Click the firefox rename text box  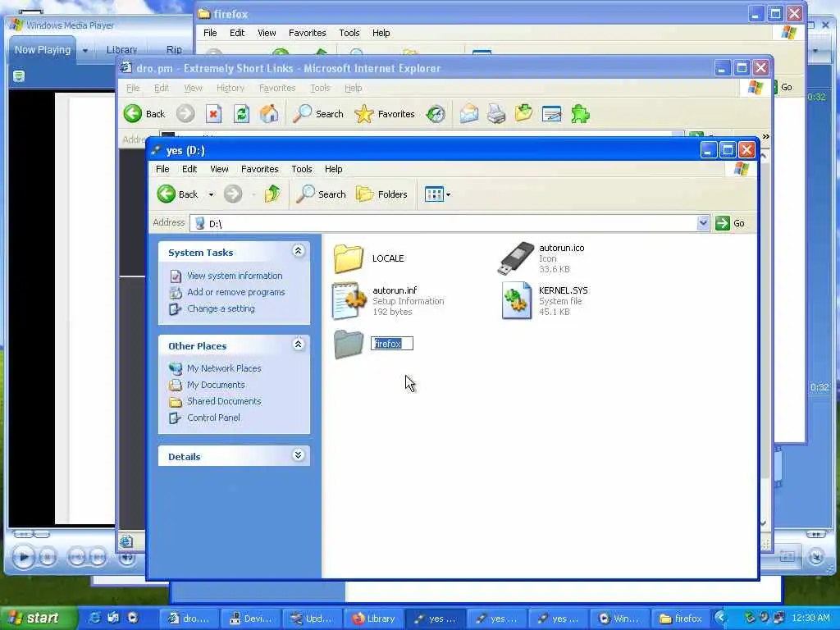tap(392, 344)
